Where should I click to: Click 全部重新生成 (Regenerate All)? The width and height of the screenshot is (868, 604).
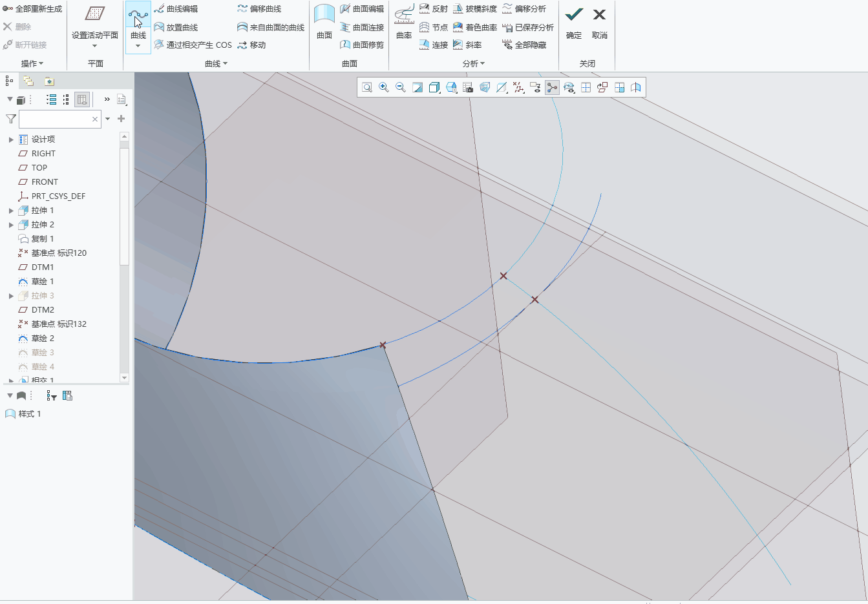32,9
